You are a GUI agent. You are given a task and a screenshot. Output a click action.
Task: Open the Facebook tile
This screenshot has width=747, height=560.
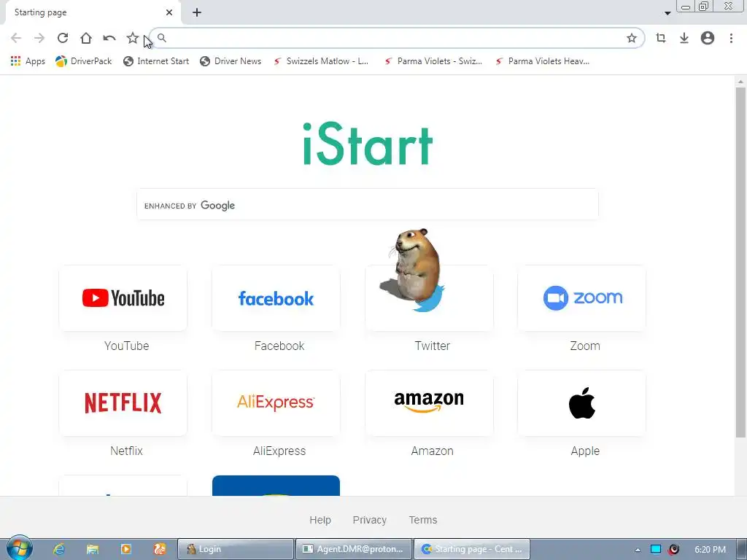[x=276, y=298]
